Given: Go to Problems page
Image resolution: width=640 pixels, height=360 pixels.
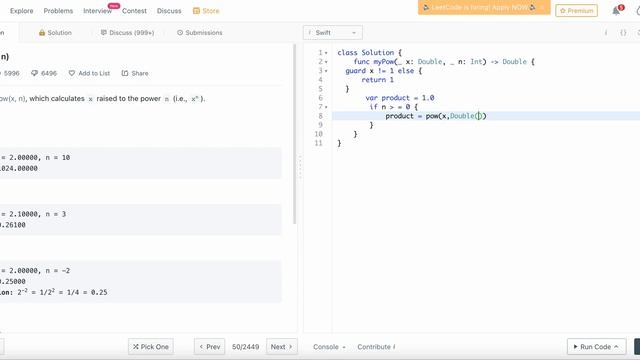Looking at the screenshot, I should point(58,11).
